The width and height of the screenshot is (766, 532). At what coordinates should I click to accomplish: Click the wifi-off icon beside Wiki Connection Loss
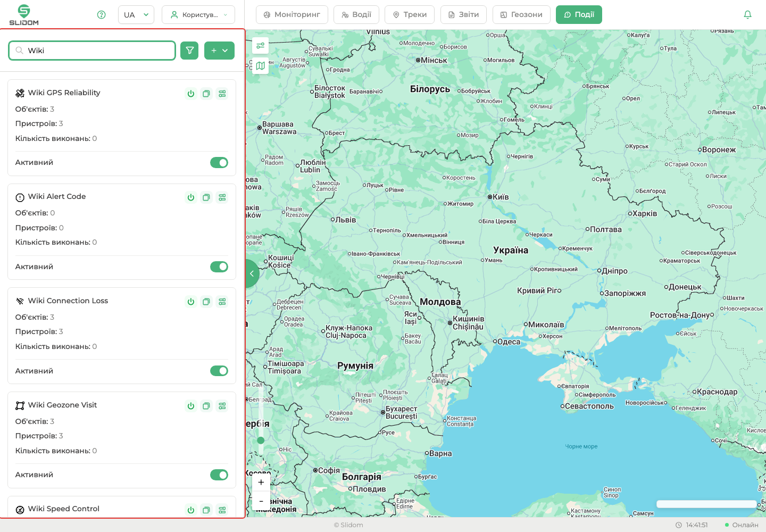20,301
